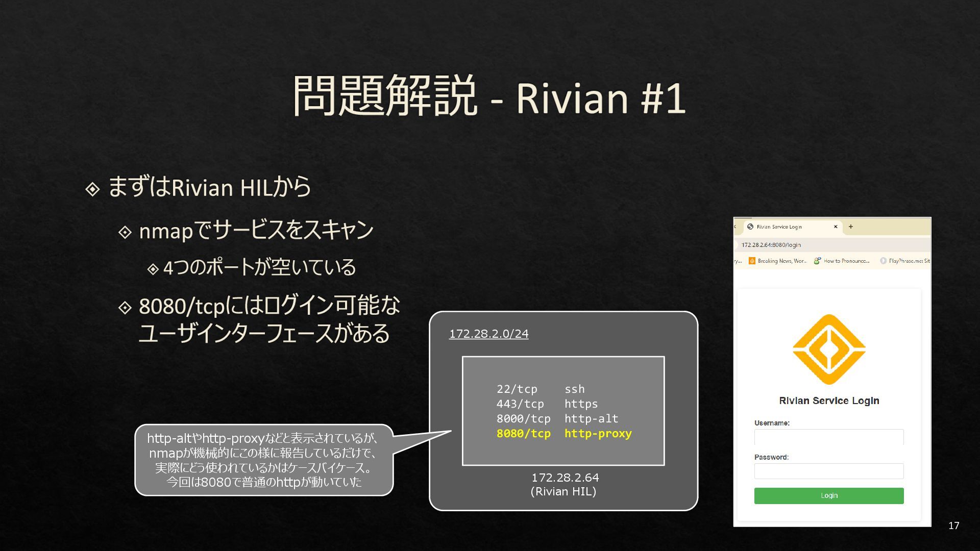Click the globe favicon on the browser tab
Viewport: 980px width, 551px height.
tap(750, 227)
